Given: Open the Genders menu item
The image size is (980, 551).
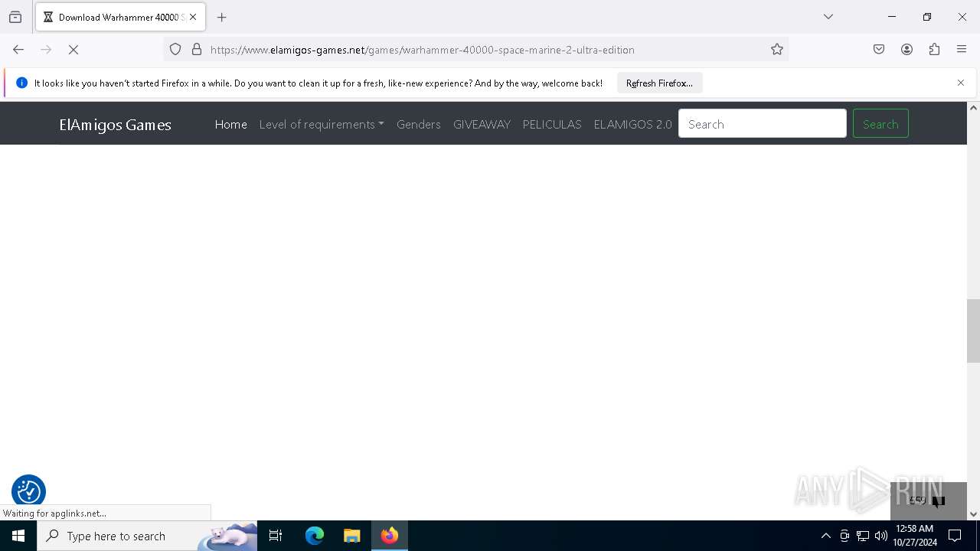Looking at the screenshot, I should pyautogui.click(x=418, y=124).
